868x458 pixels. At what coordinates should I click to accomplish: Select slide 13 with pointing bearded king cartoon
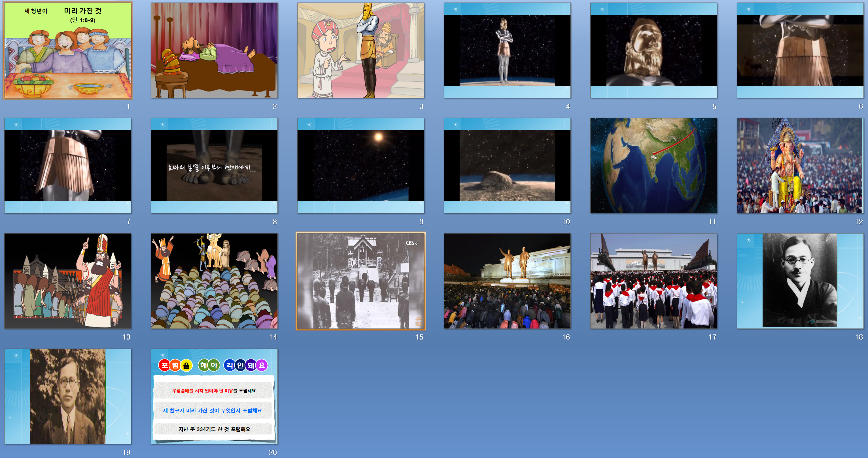point(67,281)
